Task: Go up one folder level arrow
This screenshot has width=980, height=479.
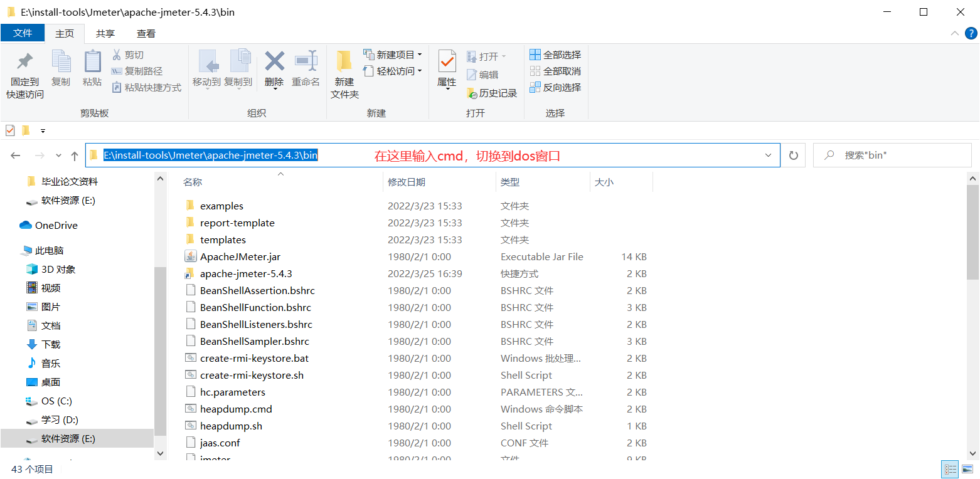Action: [75, 155]
